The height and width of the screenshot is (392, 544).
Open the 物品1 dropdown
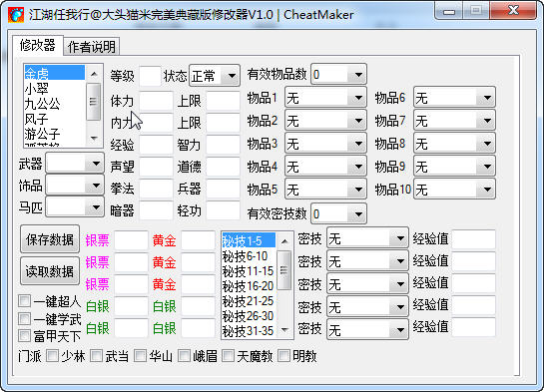[325, 98]
